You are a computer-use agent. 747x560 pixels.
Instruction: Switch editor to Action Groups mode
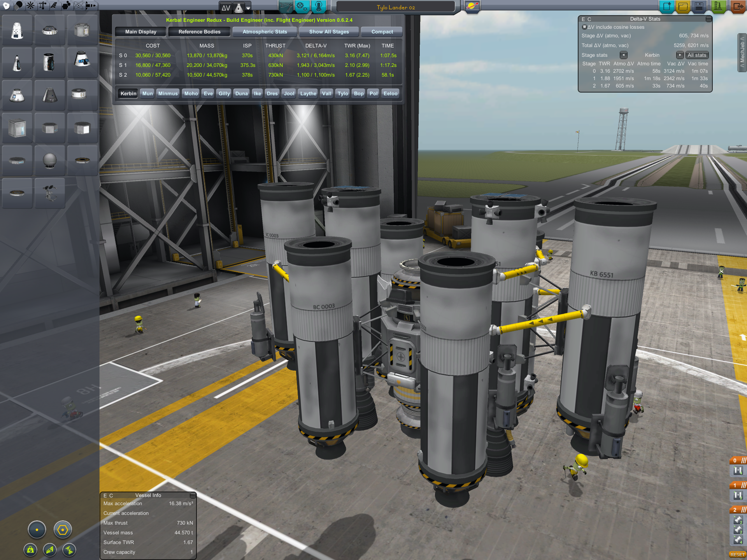point(302,6)
